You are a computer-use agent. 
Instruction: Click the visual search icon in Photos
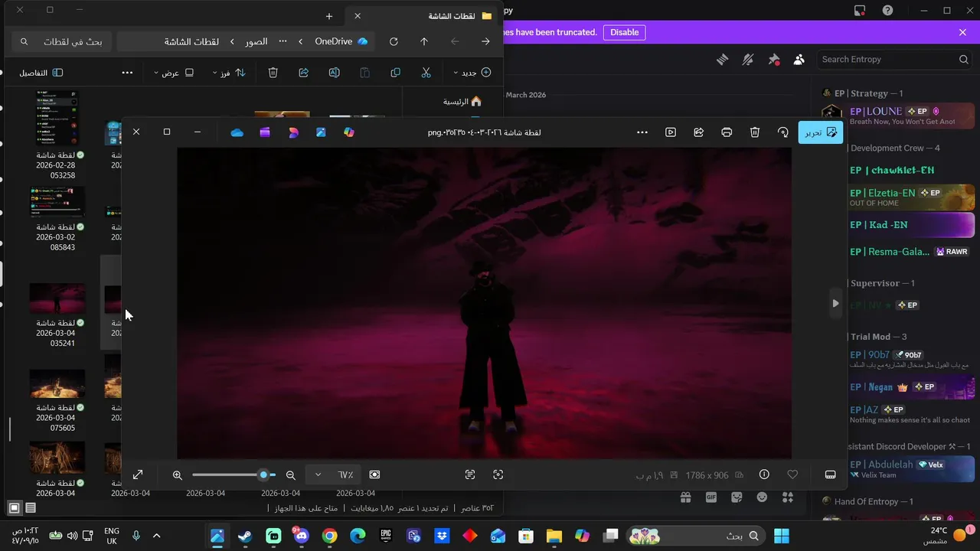click(498, 474)
